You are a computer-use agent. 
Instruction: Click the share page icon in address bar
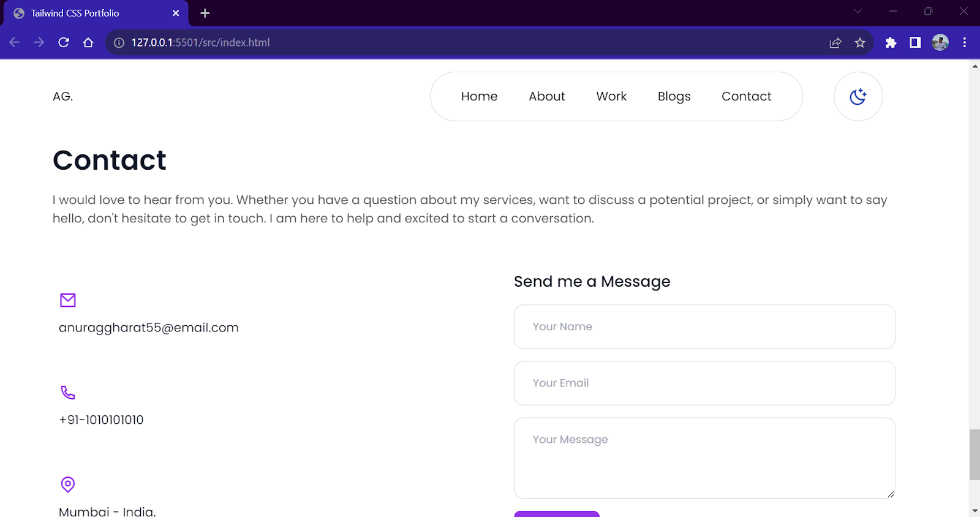835,42
